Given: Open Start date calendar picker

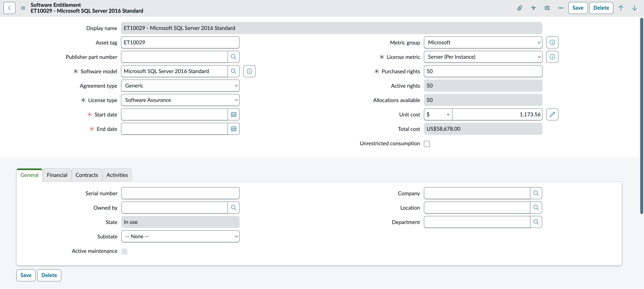Looking at the screenshot, I should pos(233,114).
